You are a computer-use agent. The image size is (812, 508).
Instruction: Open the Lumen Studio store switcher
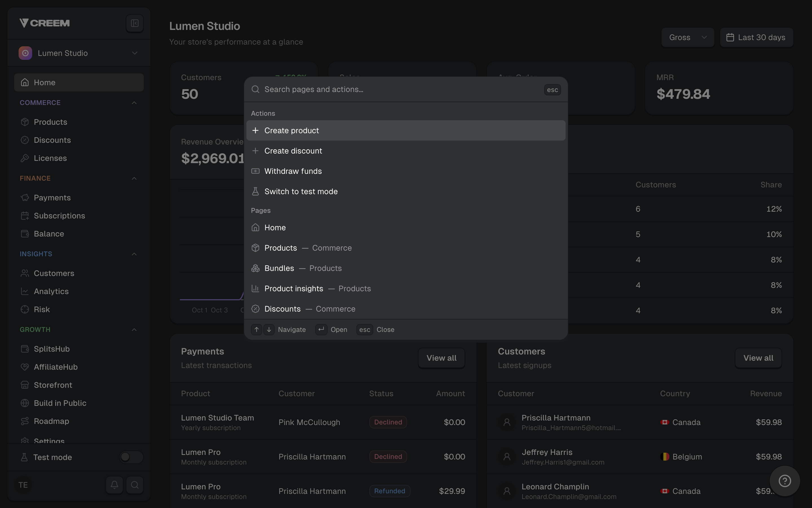[x=79, y=53]
